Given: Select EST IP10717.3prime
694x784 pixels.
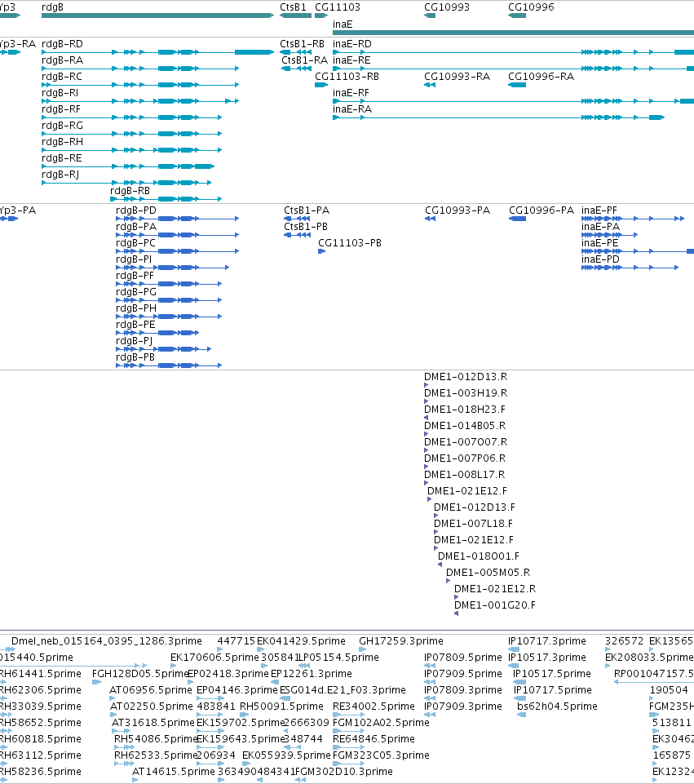Looking at the screenshot, I should [x=514, y=649].
